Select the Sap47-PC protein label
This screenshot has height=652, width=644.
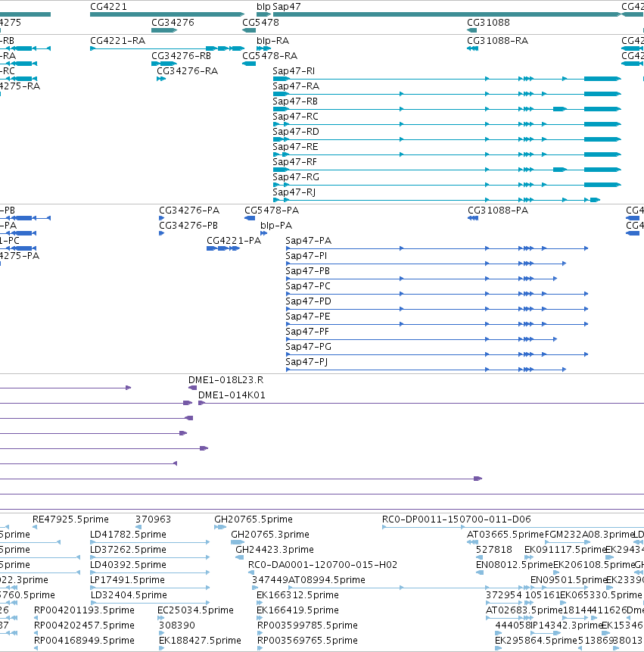(x=308, y=286)
